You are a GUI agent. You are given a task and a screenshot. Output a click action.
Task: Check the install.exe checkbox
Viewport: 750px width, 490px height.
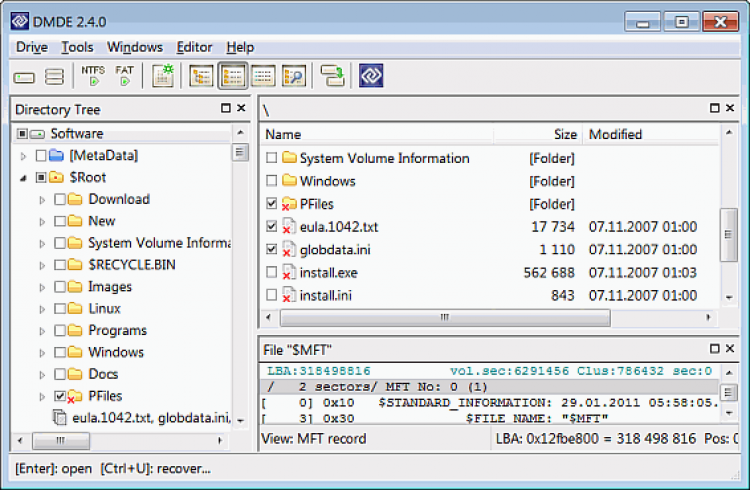(271, 272)
